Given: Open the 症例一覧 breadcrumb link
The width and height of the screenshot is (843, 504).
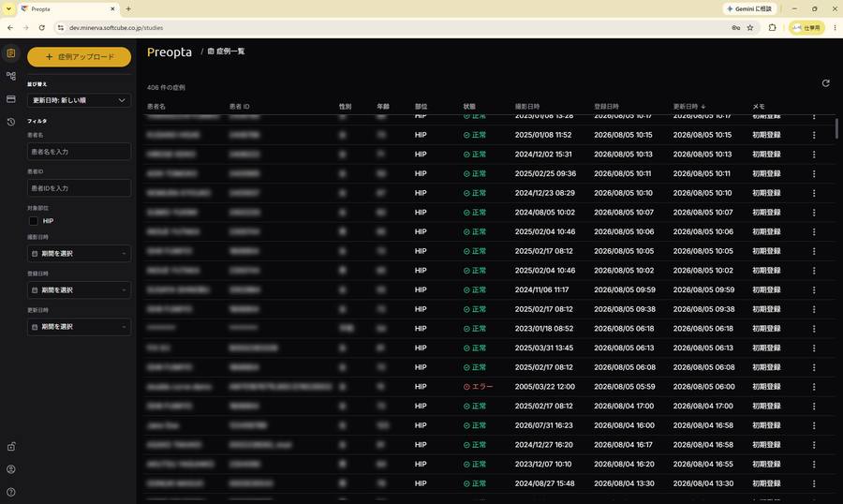Looking at the screenshot, I should 226,52.
